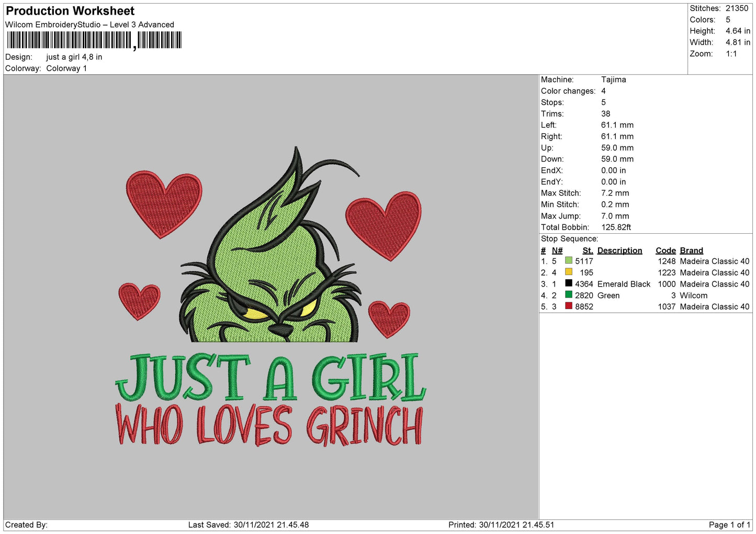Click the 'Created By:' footer label
This screenshot has height=534, width=756.
pos(26,525)
